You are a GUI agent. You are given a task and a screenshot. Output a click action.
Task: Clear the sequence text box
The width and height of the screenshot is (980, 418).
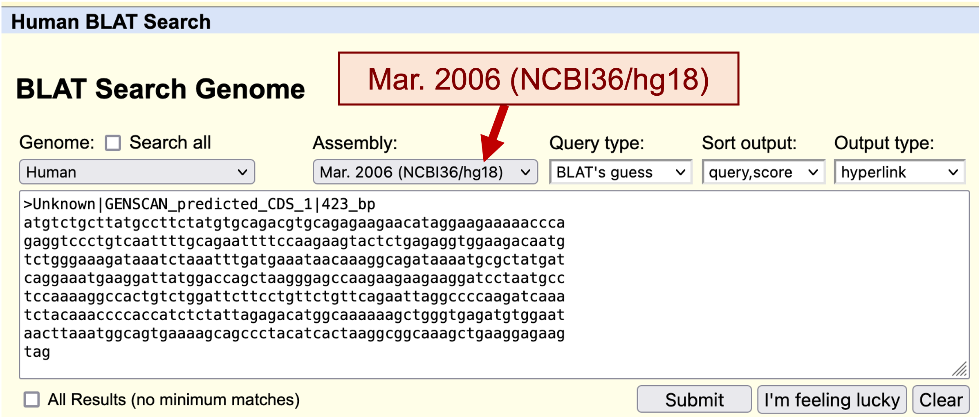(x=941, y=400)
